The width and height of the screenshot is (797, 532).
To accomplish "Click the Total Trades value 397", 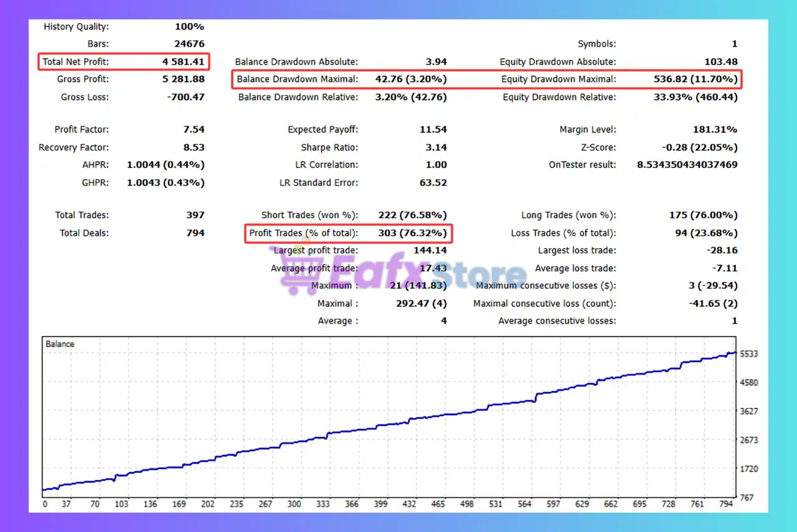I will pyautogui.click(x=195, y=215).
